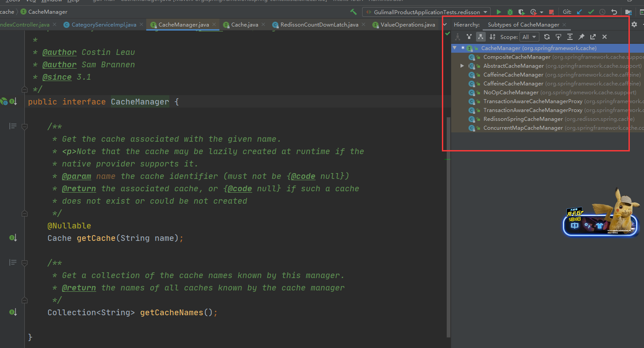This screenshot has width=644, height=348.
Task: Toggle pin tab in Hierarchy toolbar
Action: coord(582,37)
